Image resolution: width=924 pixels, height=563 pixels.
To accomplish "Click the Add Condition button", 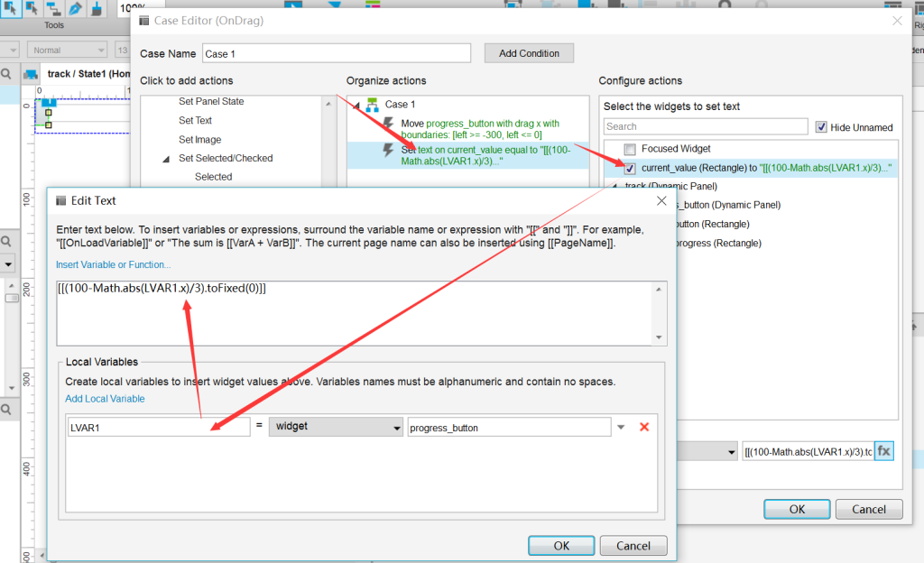I will (529, 53).
